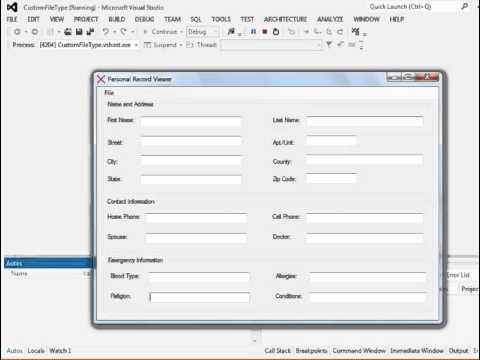Image resolution: width=480 pixels, height=360 pixels.
Task: Click the Navigate Backward icon
Action: pyautogui.click(x=17, y=32)
